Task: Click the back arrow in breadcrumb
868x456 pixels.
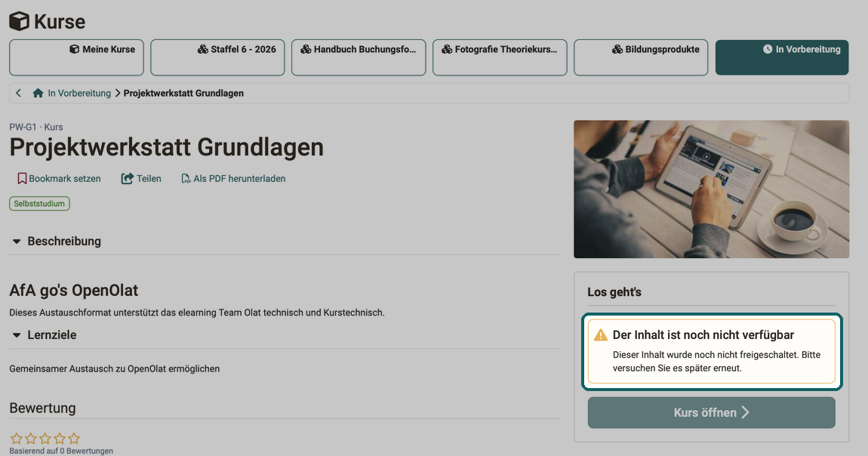Action: point(19,93)
